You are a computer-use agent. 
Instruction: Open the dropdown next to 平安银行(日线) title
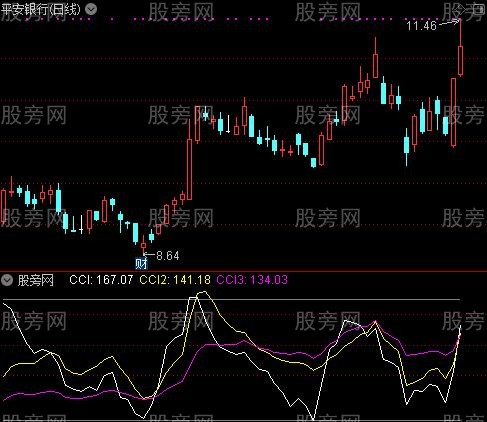tap(91, 9)
